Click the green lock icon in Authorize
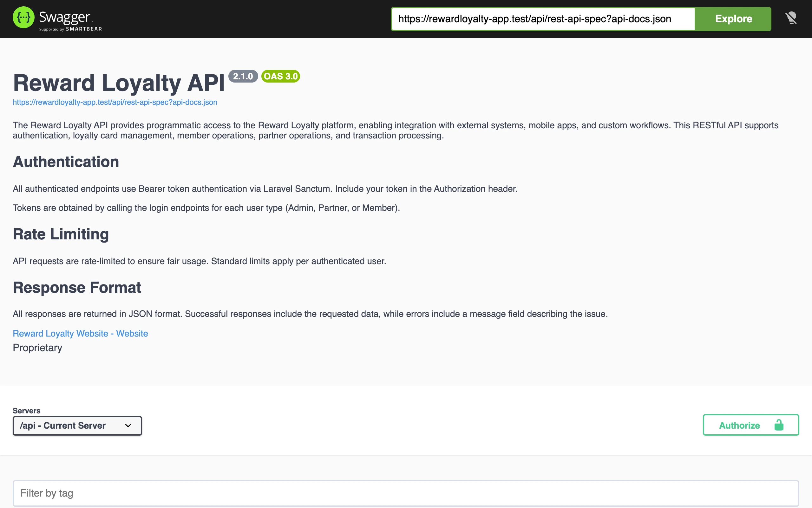The image size is (812, 508). click(779, 425)
